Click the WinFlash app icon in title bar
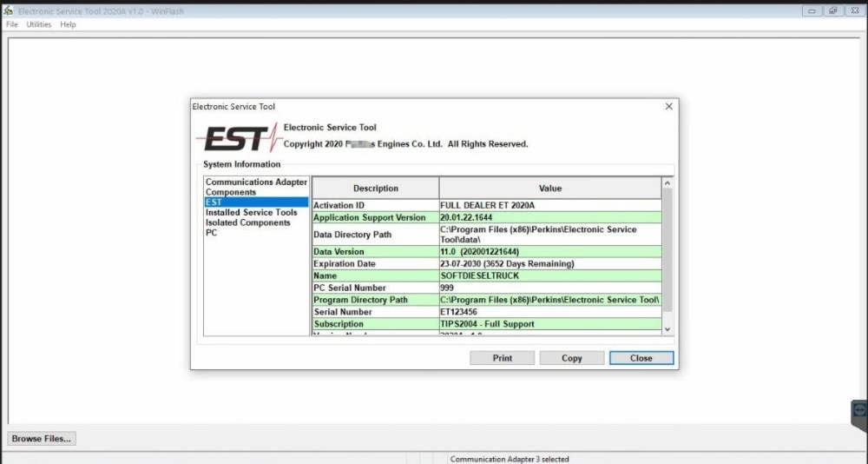The width and height of the screenshot is (868, 464). point(9,10)
